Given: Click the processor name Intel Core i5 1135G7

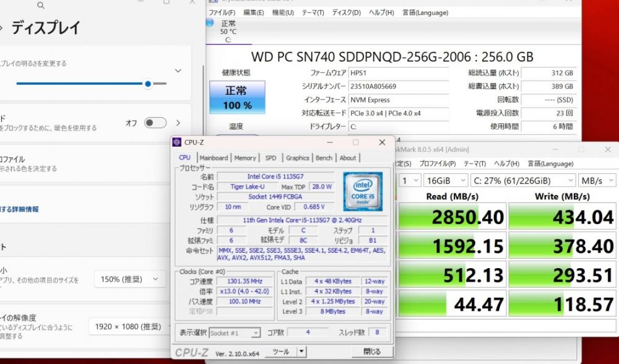Looking at the screenshot, I should (275, 176).
